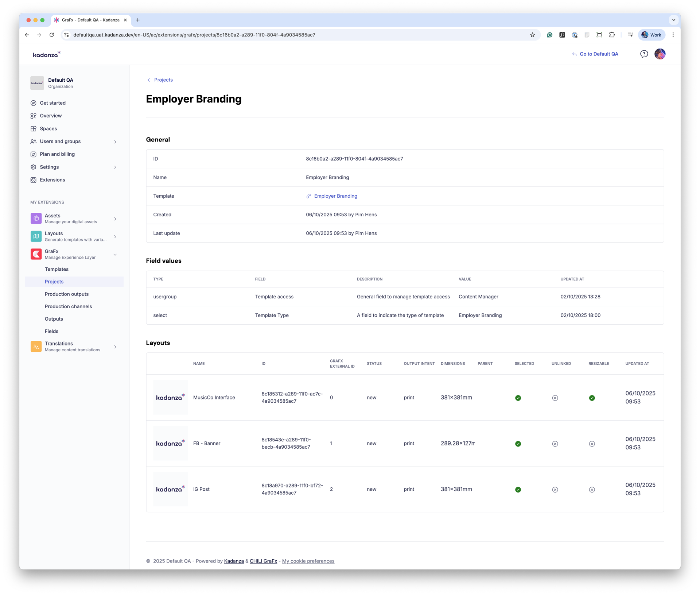Click the Layouts teal extension icon
Viewport: 700px width, 595px height.
pos(36,236)
